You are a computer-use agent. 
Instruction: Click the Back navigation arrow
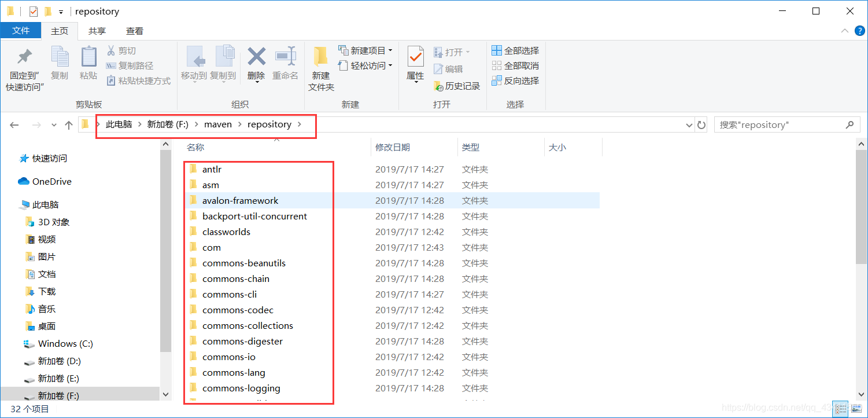[x=14, y=125]
